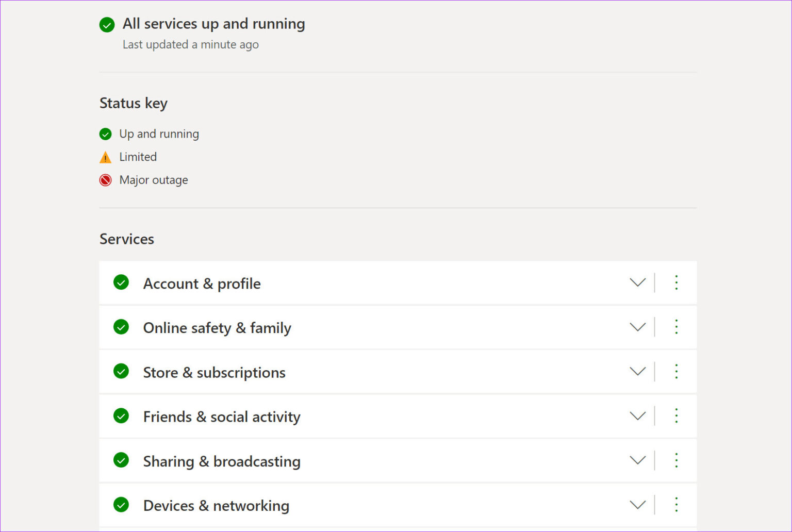Click the Major outage icon

coord(105,180)
